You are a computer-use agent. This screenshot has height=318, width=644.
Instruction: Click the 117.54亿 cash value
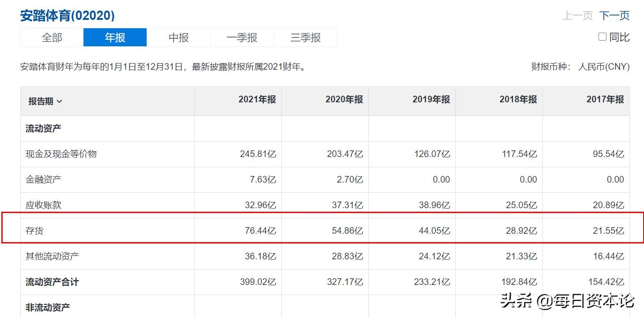click(519, 154)
